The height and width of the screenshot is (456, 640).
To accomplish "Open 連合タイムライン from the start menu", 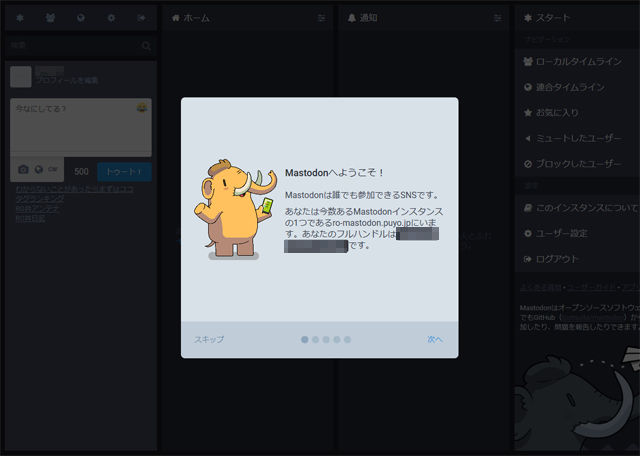I will click(577, 87).
